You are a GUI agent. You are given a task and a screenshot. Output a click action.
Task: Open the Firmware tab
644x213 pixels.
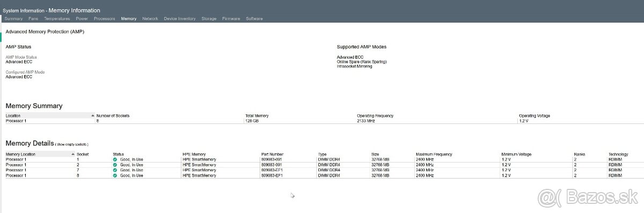(x=231, y=19)
